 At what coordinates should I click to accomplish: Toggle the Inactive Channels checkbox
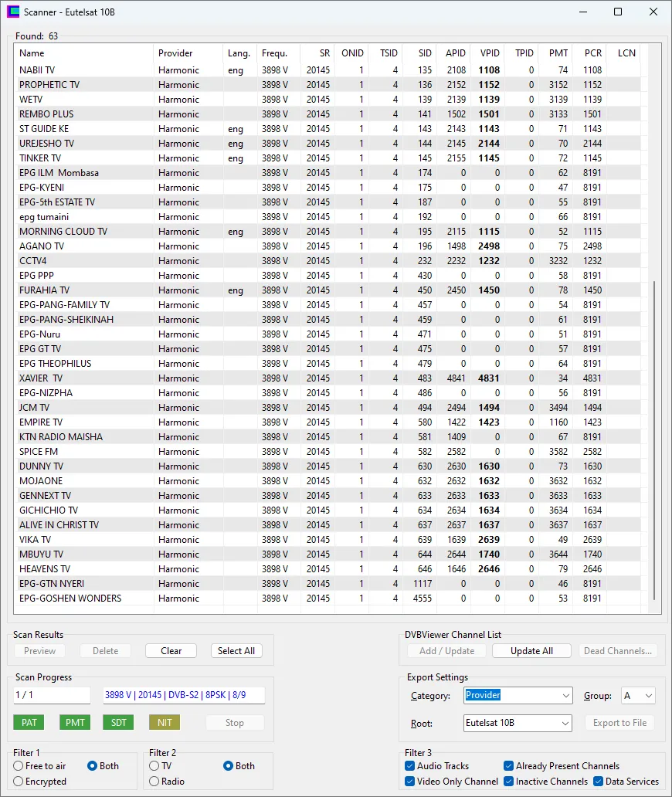point(509,782)
